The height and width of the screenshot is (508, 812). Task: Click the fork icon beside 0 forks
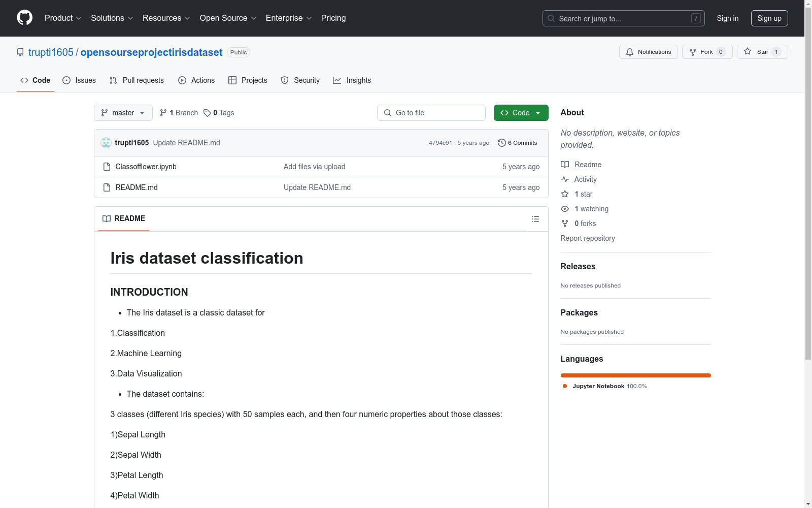[565, 224]
